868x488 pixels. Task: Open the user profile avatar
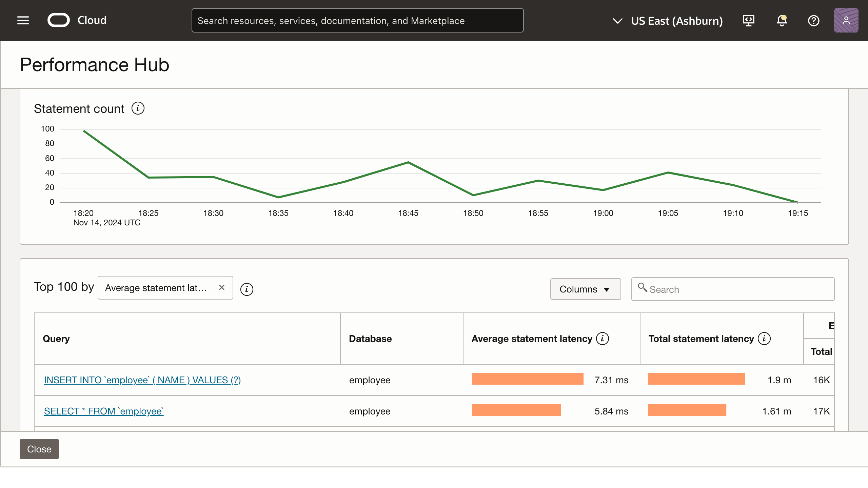846,21
